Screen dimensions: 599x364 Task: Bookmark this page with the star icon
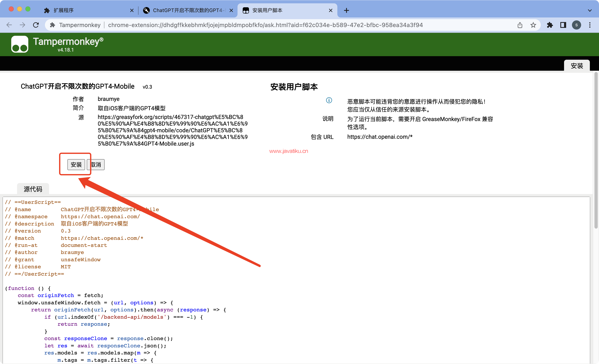coord(533,25)
